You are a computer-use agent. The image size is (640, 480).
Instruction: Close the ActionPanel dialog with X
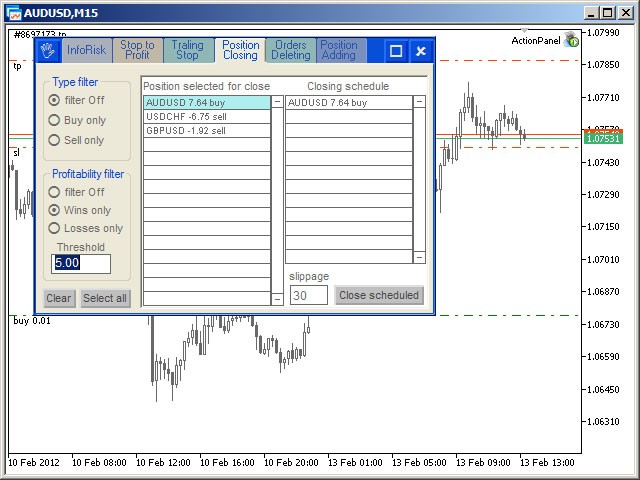tap(421, 51)
